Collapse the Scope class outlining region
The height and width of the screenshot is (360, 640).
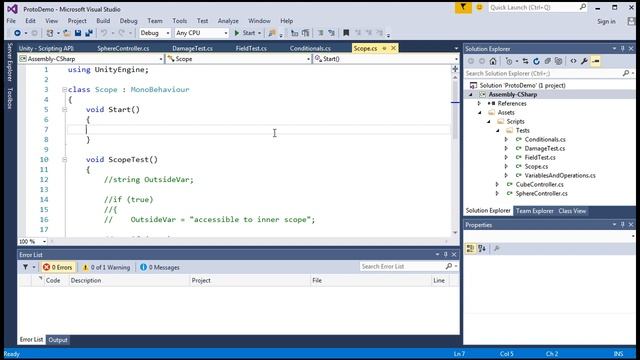click(64, 89)
